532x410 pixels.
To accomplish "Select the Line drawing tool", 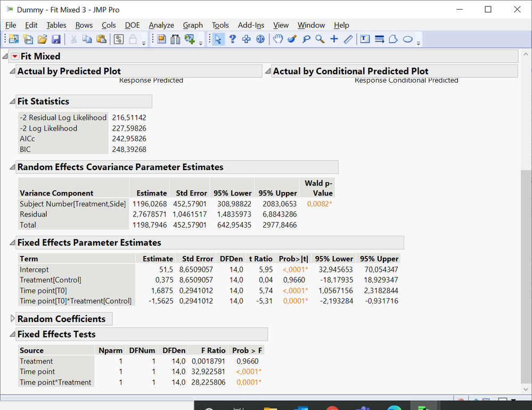I will click(348, 39).
